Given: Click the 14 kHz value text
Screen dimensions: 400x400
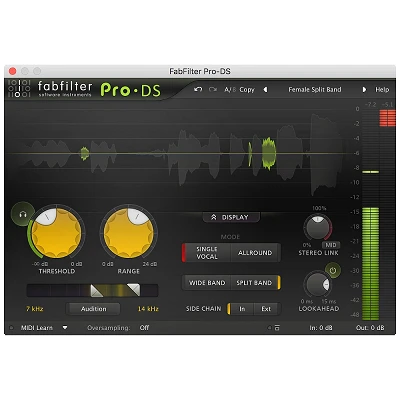Looking at the screenshot, I should click(148, 309).
